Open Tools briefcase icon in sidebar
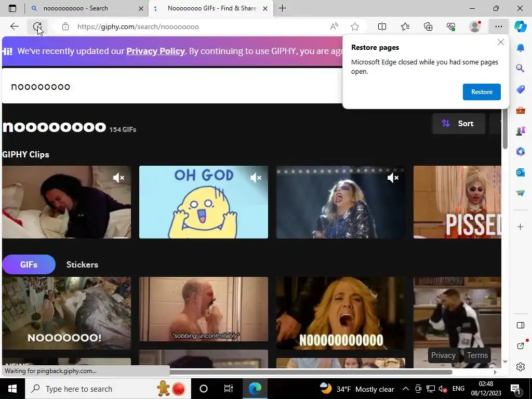 pos(521,110)
